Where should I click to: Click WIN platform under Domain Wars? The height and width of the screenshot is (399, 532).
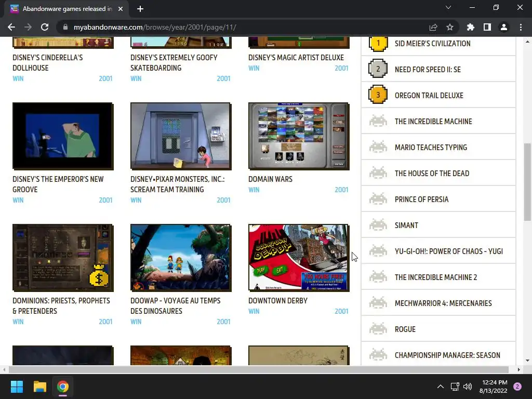254,190
